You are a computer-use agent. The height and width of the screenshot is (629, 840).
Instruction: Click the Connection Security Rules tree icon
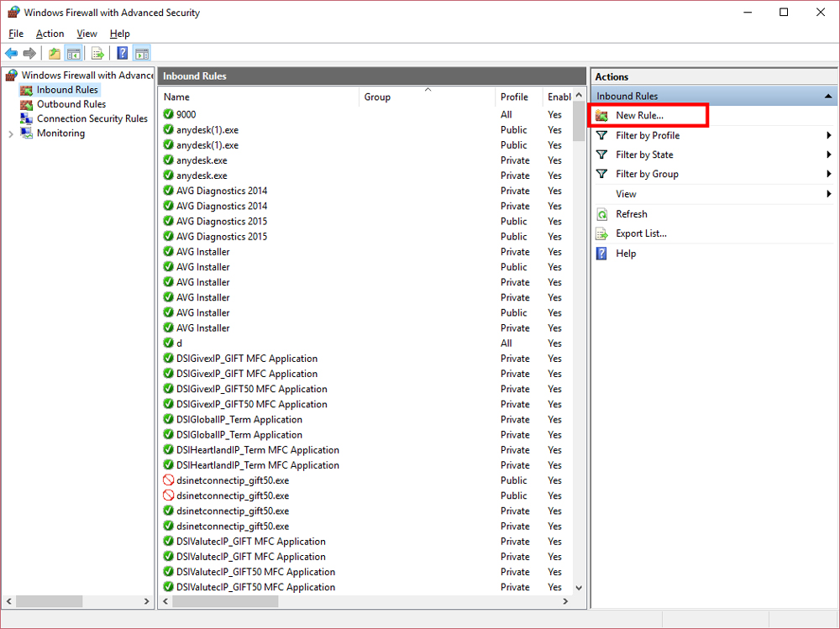26,118
